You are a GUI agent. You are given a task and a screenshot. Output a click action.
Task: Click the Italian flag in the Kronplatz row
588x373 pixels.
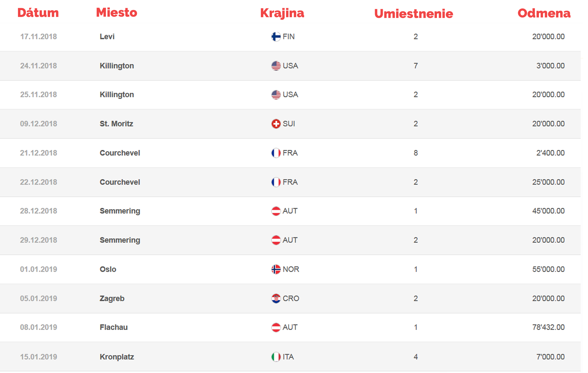pos(276,357)
